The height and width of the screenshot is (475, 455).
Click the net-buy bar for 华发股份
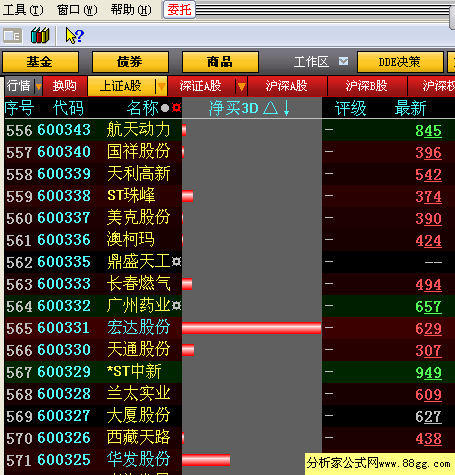coord(206,460)
